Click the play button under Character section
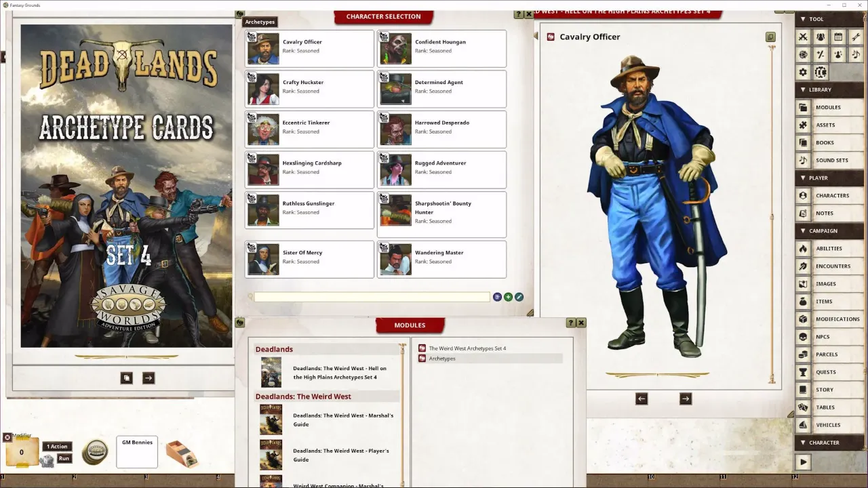868x488 pixels. (x=803, y=462)
